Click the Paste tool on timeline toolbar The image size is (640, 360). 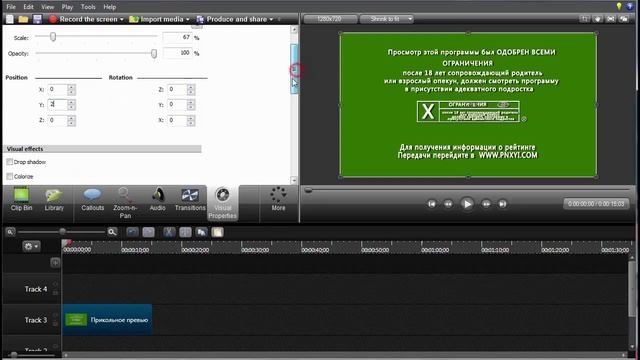pyautogui.click(x=218, y=232)
